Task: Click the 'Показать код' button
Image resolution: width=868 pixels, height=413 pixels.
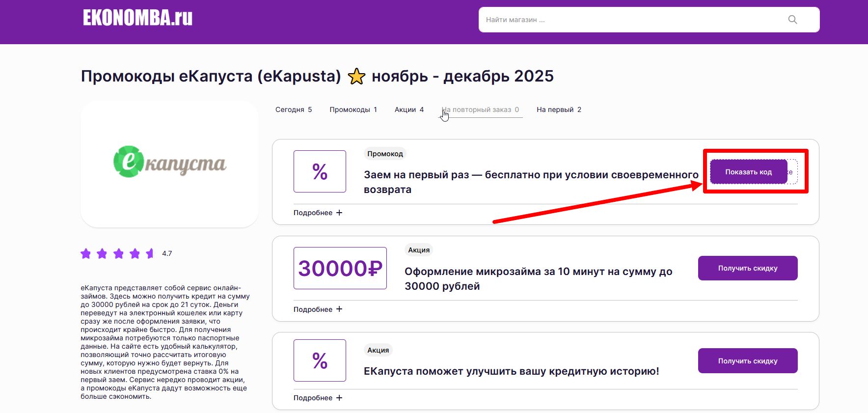Action: [x=749, y=172]
